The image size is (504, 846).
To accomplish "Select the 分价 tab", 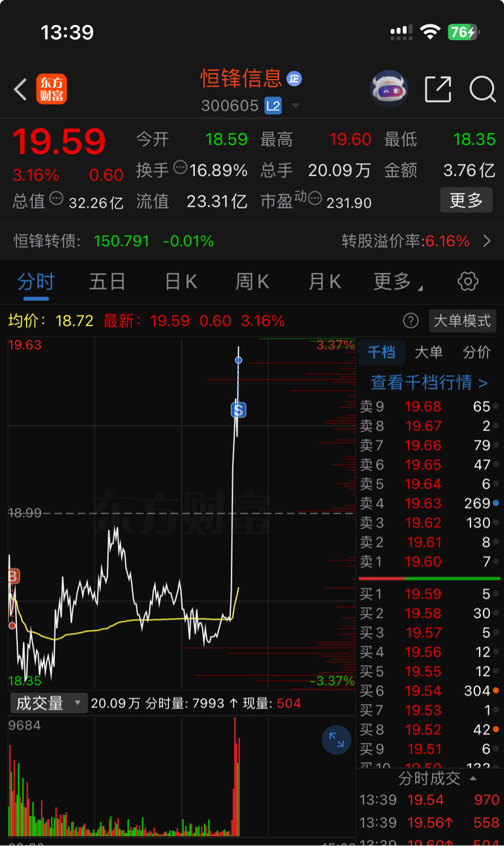I will [x=476, y=352].
